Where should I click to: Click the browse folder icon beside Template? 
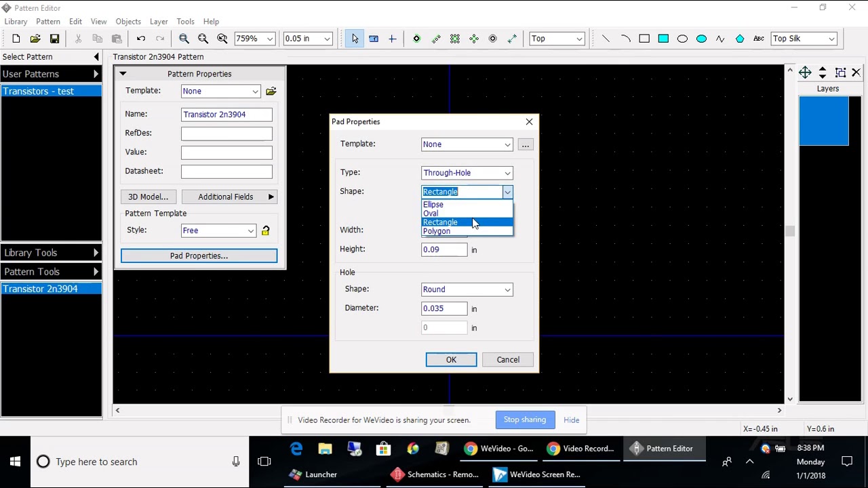(x=271, y=91)
